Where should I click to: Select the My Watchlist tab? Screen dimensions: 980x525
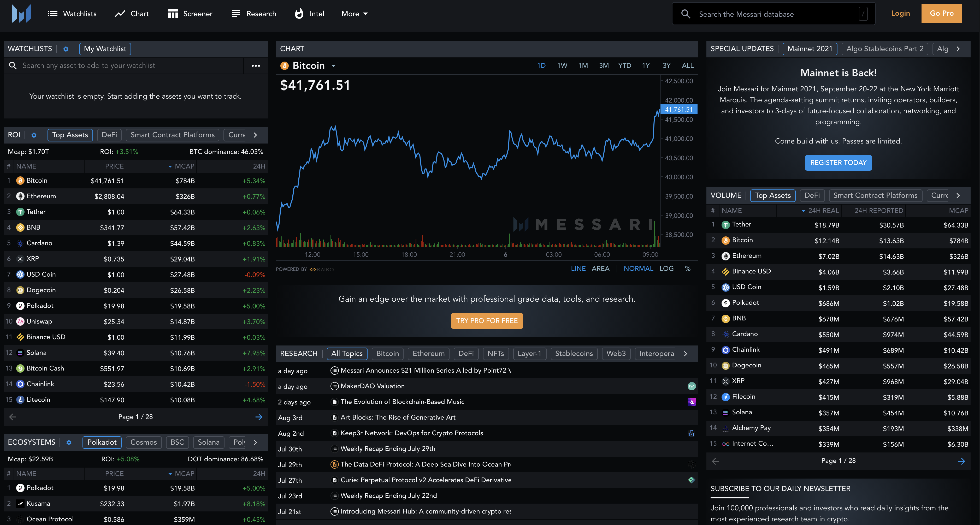[105, 49]
